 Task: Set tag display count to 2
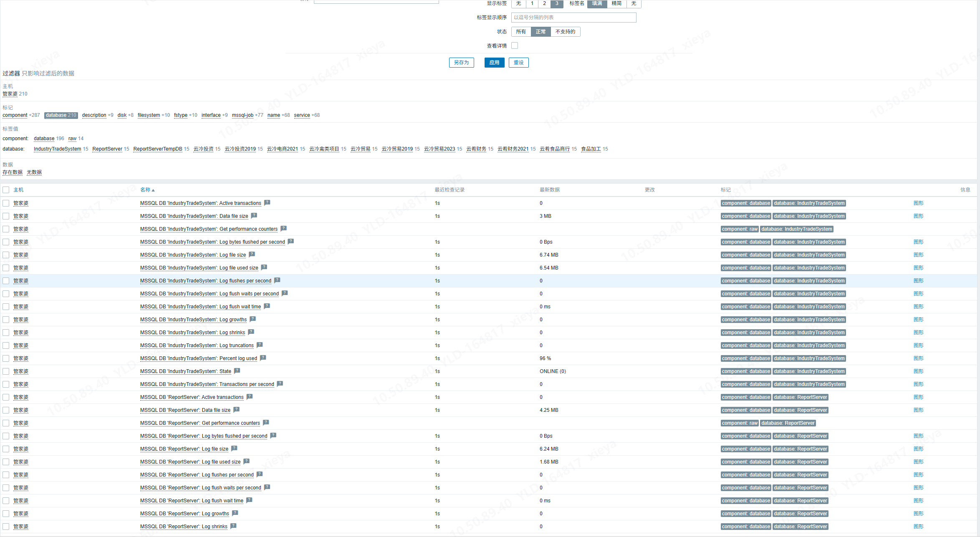[544, 3]
